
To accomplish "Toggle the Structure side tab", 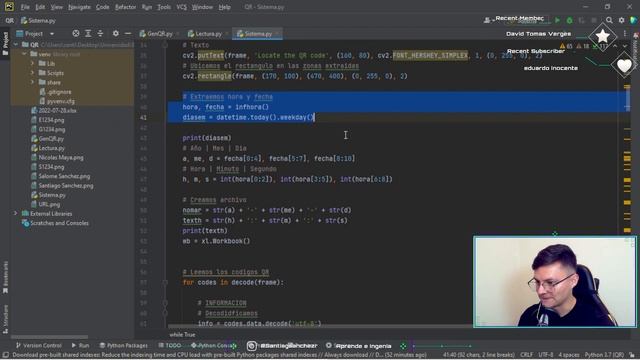I will pos(5,319).
